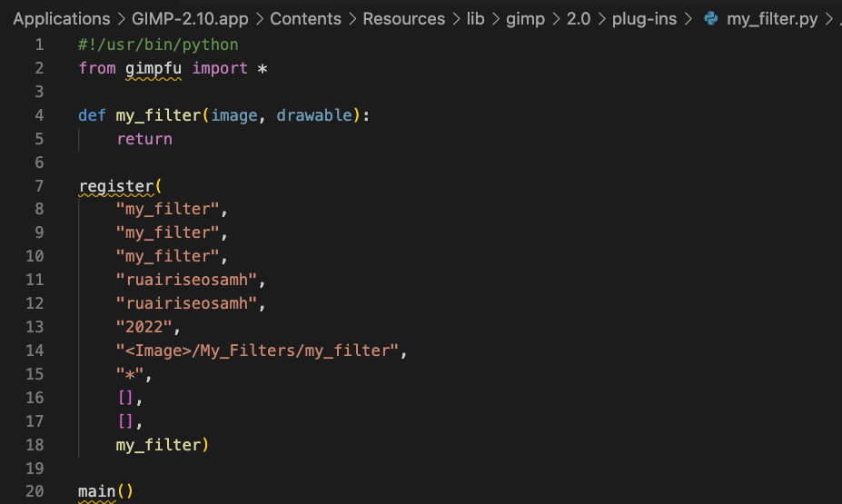Click line number 14 in the gutter
Screen dimensions: 842x504
point(35,351)
